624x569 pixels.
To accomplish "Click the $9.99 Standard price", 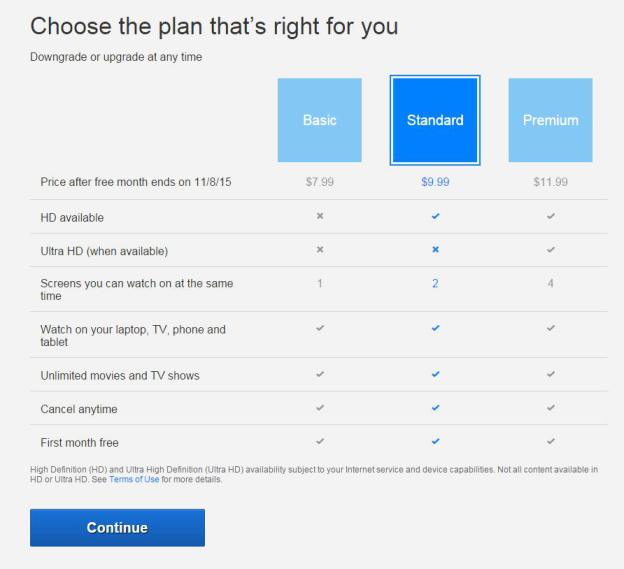I will click(x=435, y=182).
